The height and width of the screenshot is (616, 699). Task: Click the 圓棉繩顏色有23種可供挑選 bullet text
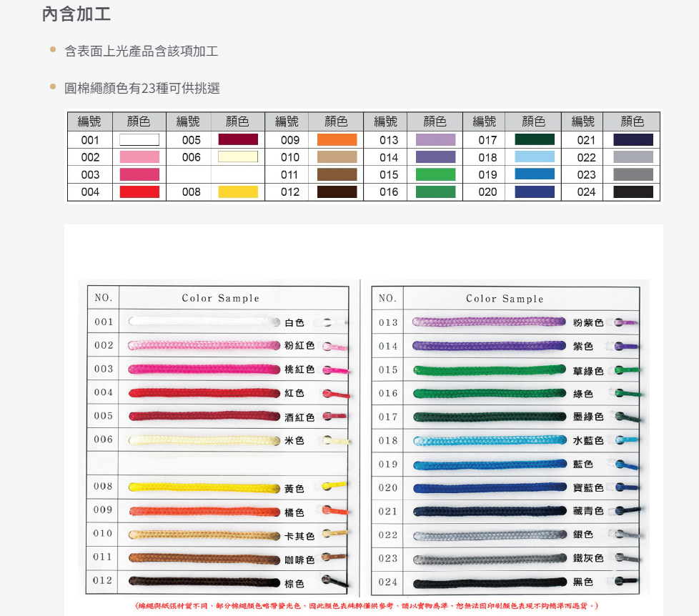pos(142,89)
